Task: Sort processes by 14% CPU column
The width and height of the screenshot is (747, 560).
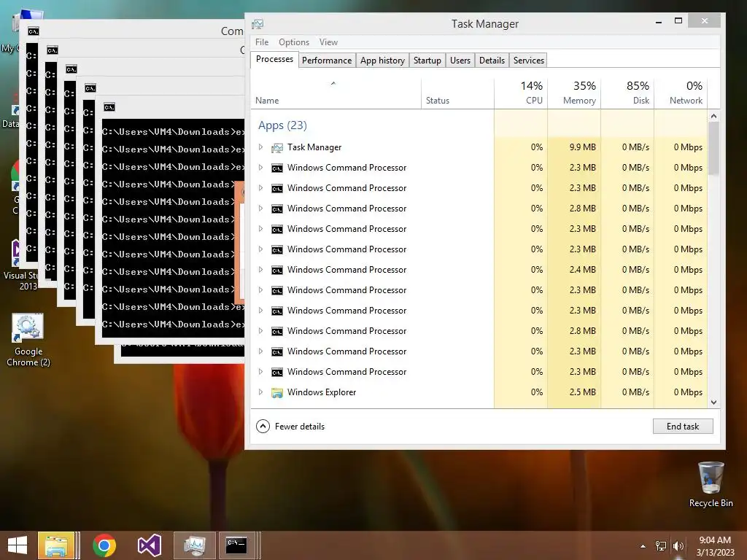Action: [x=521, y=93]
